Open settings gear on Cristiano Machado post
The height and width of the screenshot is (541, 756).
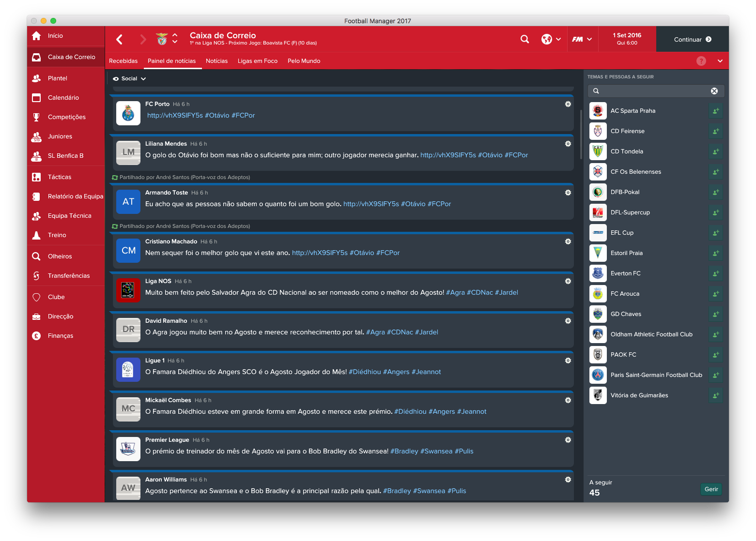click(568, 241)
